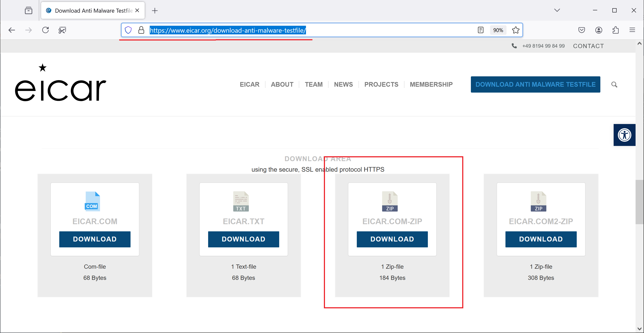Image resolution: width=644 pixels, height=333 pixels.
Task: Click the DOWNLOAD ANTI MALWARE TESTFILE button
Action: tap(535, 85)
